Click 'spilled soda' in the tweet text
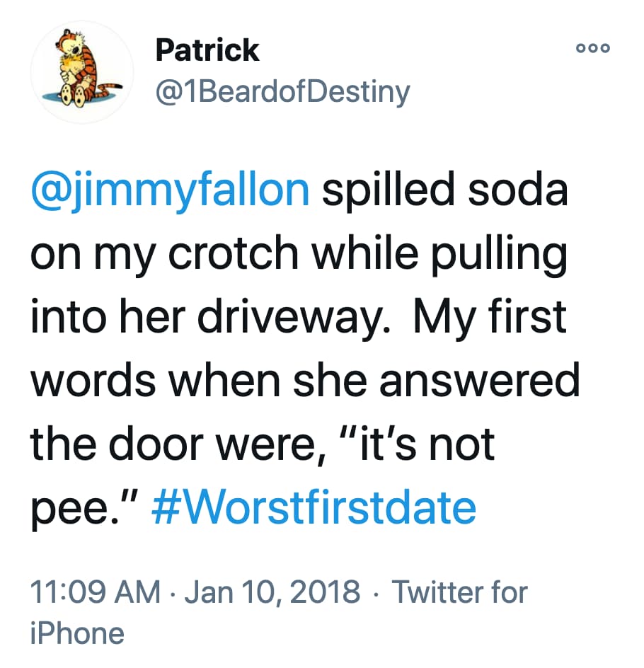This screenshot has width=644, height=668. pos(445,190)
